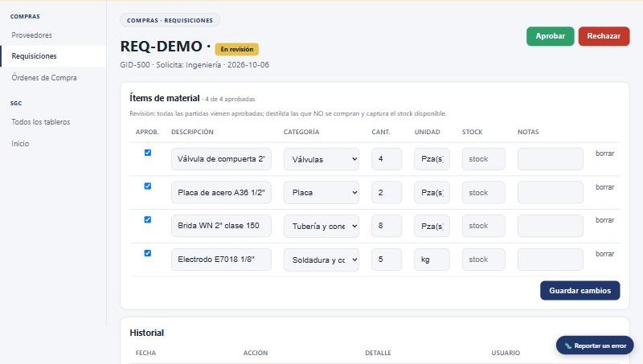Approve the requisition with Aprobar
The image size is (643, 364).
(x=551, y=36)
